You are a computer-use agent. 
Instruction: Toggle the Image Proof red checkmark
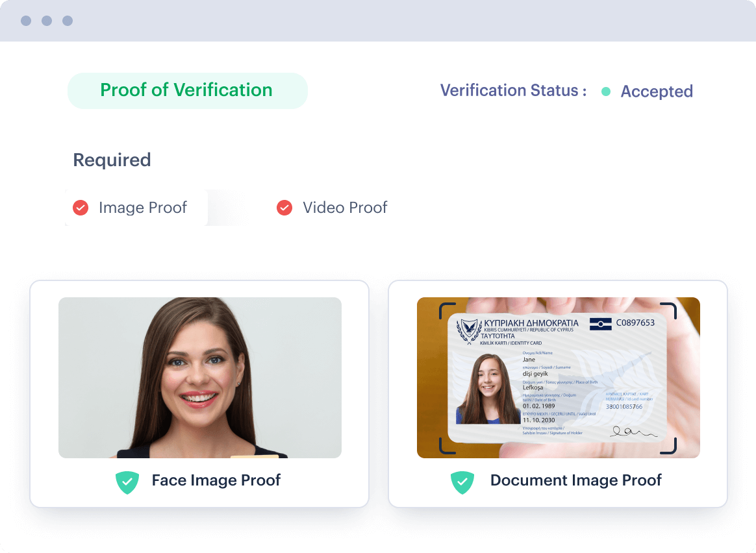81,208
